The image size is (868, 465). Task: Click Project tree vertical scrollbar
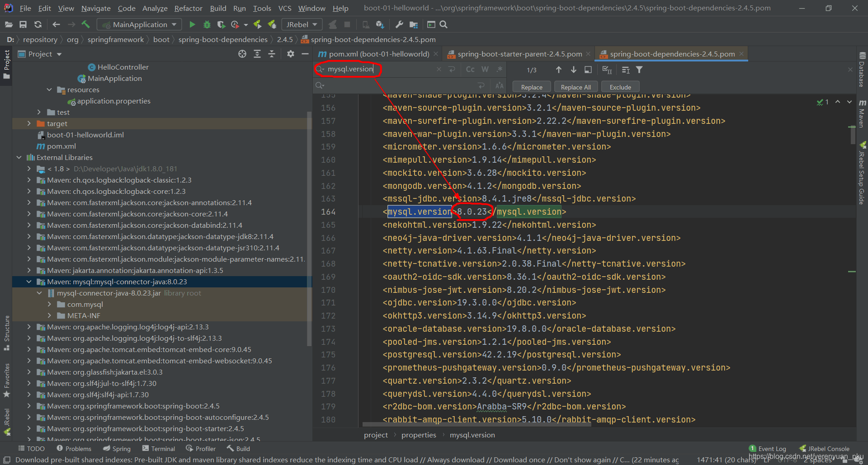tap(309, 228)
